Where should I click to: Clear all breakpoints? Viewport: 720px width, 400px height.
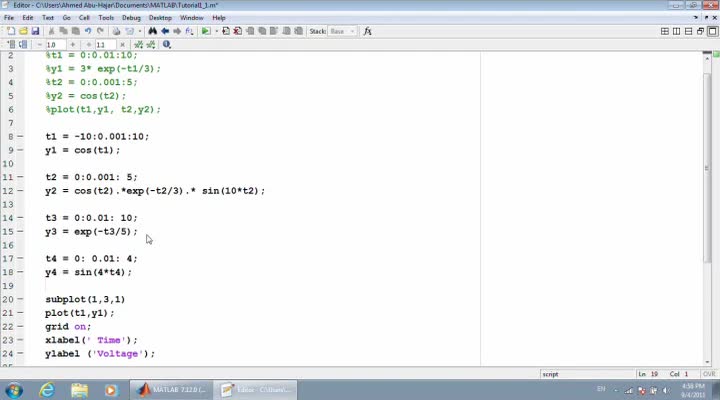238,31
